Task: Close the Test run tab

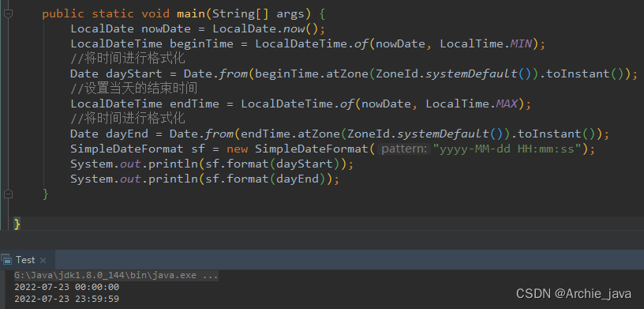Action: pos(43,261)
